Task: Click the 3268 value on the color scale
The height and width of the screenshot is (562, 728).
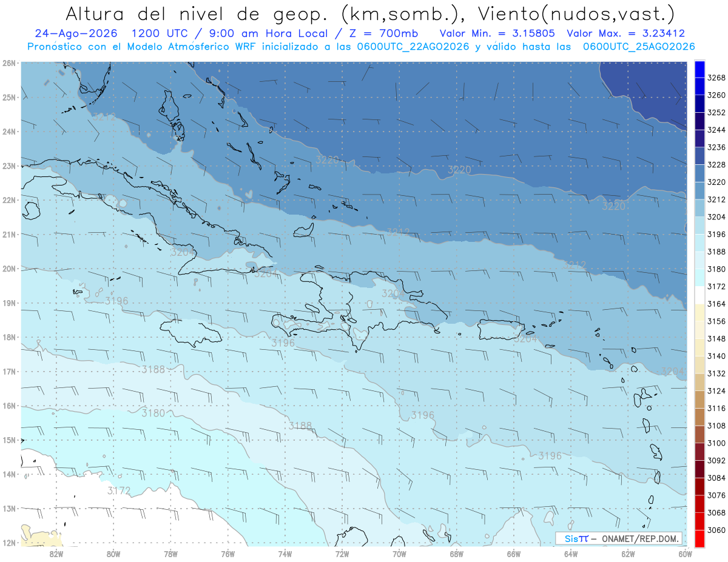Action: [716, 78]
